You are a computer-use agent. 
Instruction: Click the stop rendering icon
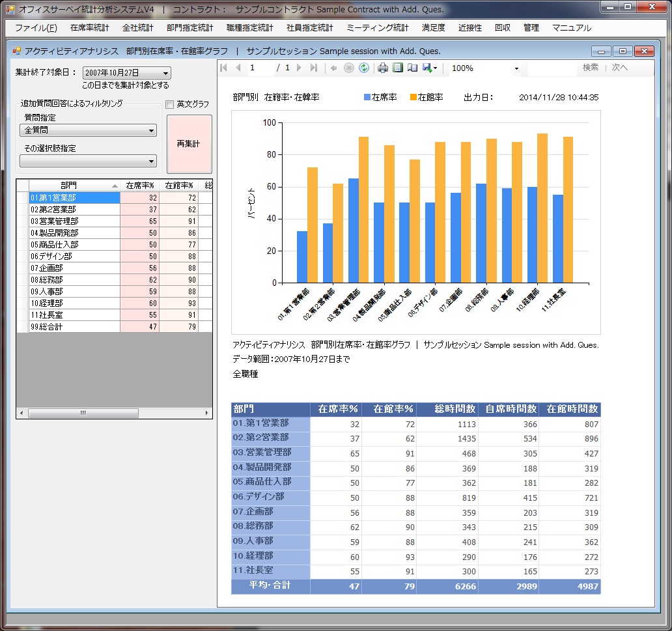[349, 68]
